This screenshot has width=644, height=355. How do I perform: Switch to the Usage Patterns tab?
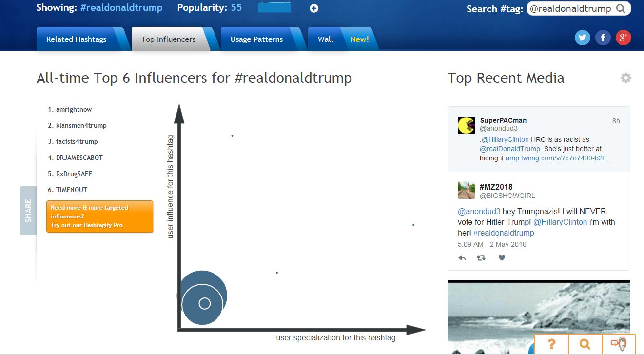256,39
